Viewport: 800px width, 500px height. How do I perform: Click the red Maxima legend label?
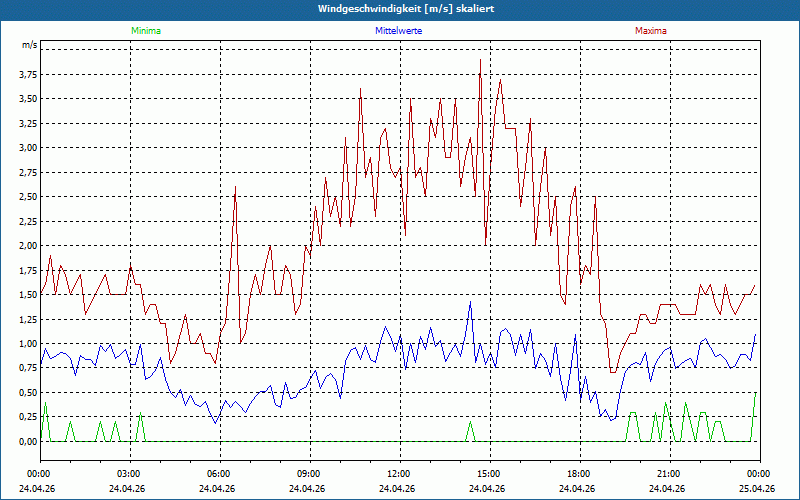(x=651, y=31)
